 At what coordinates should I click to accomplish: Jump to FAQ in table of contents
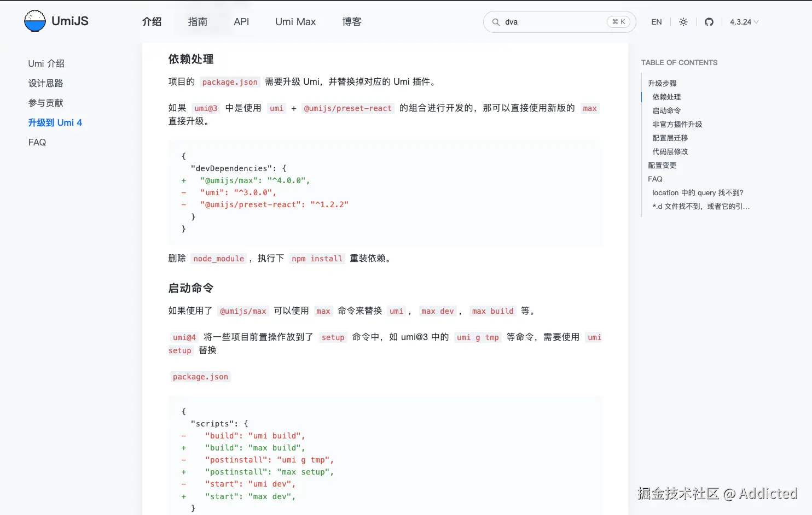coord(655,179)
